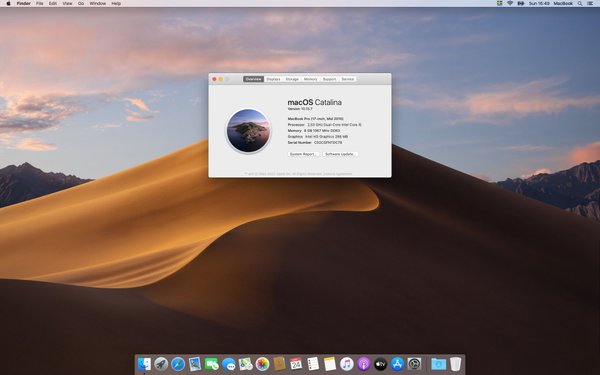The image size is (600, 375).
Task: Click the MacBook user name in menu bar
Action: (x=563, y=3)
